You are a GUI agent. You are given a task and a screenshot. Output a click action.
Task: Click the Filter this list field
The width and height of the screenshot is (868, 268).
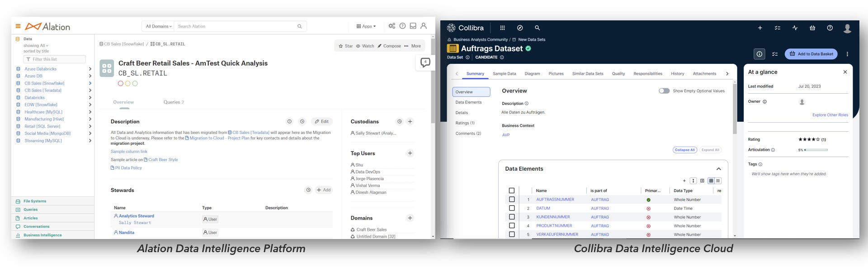click(55, 59)
